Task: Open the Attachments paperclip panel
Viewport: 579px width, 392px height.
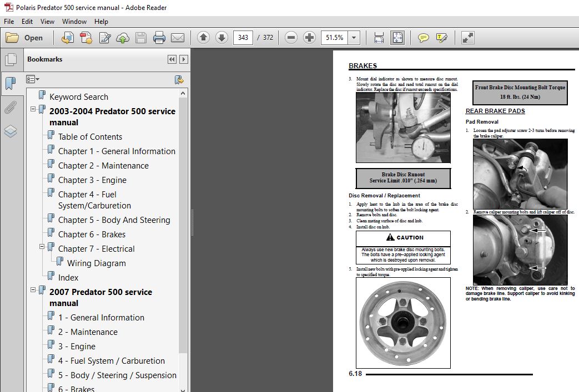Action: tap(11, 108)
